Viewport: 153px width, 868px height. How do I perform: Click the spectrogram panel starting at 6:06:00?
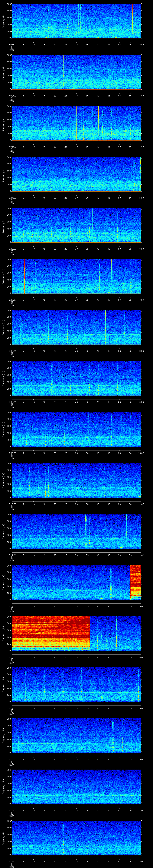coord(76,276)
